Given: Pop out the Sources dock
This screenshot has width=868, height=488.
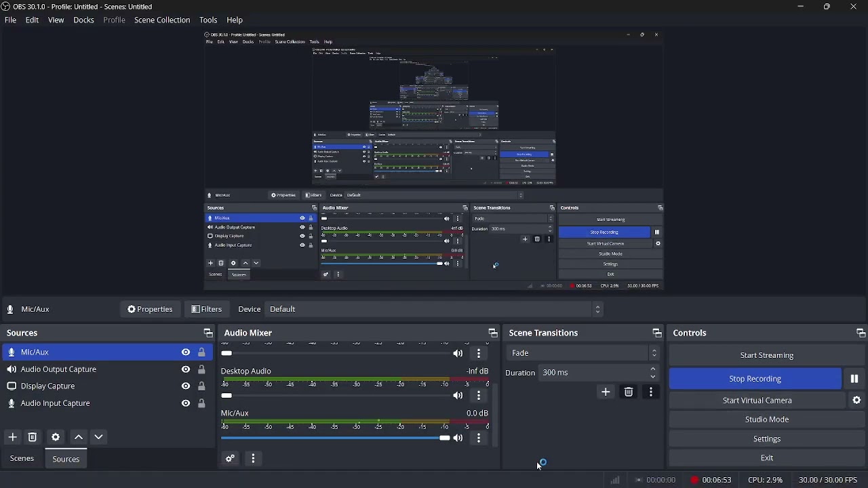Looking at the screenshot, I should point(208,333).
